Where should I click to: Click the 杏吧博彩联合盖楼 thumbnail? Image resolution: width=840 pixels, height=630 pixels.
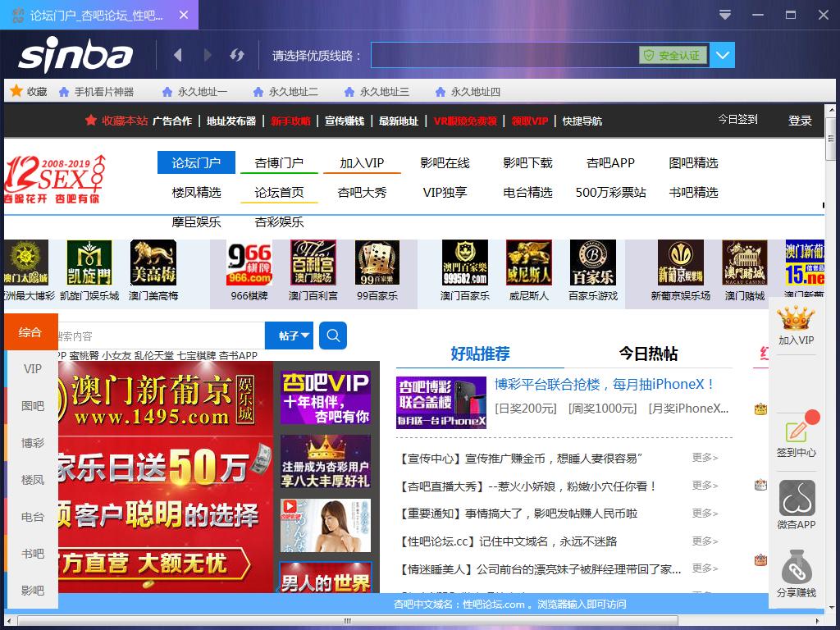tap(441, 402)
